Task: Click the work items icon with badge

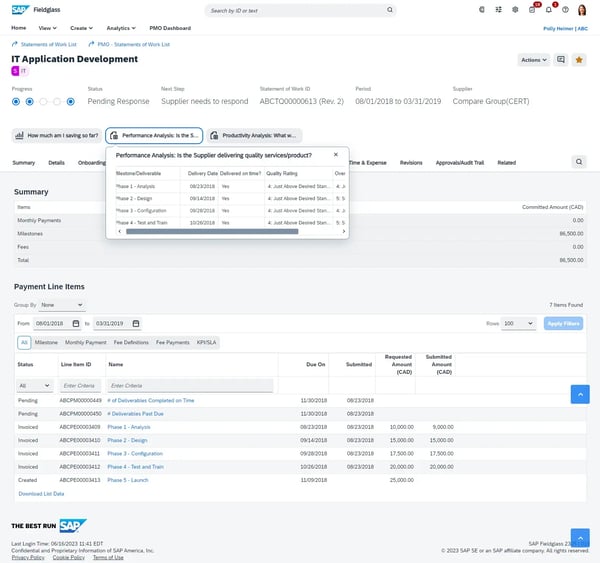Action: click(533, 10)
